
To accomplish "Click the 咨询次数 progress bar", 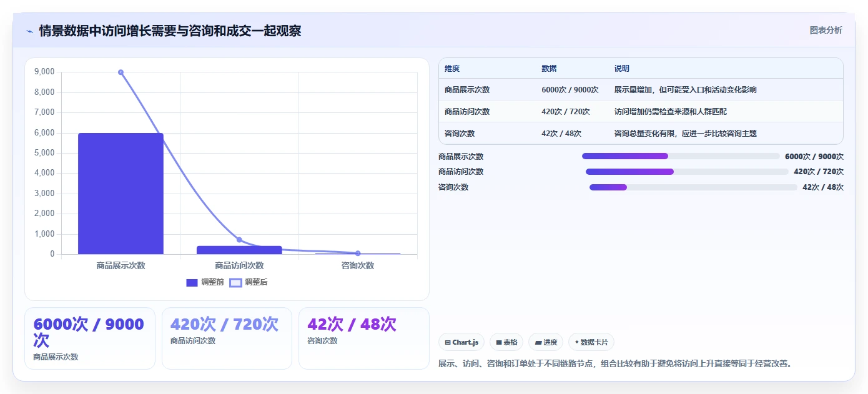I will click(693, 187).
